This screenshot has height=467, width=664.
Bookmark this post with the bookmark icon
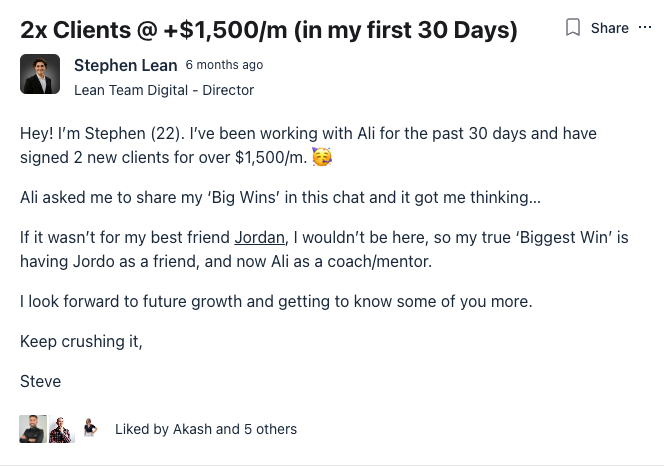tap(573, 28)
